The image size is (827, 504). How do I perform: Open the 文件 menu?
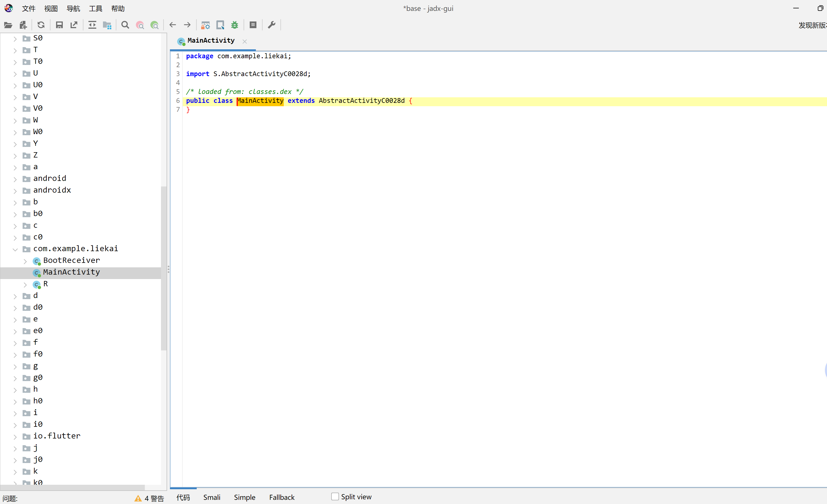(28, 8)
